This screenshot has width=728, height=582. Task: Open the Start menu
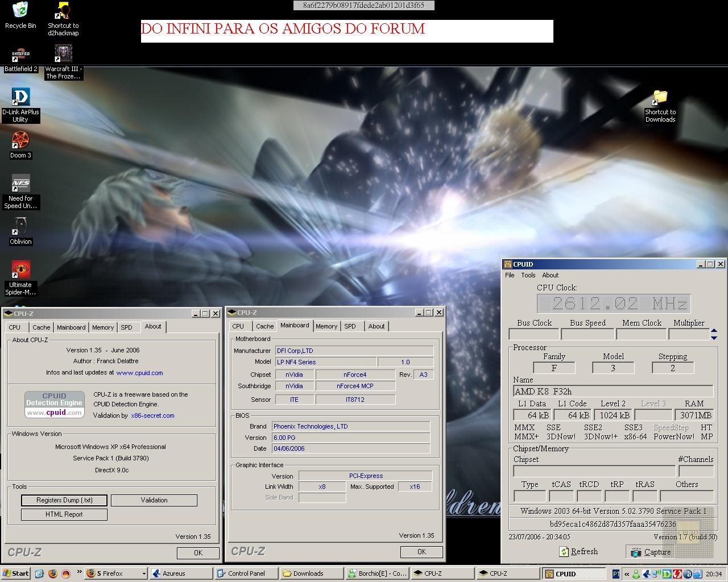point(15,573)
